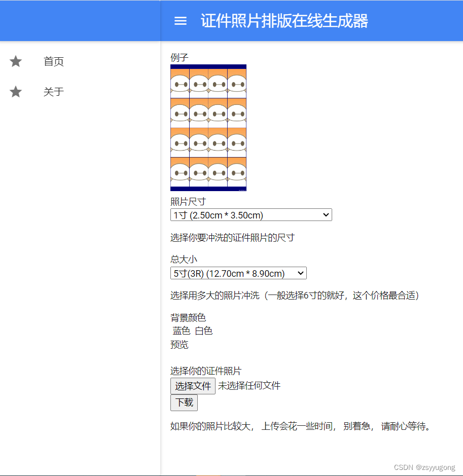463x476 pixels.
Task: Click the 例子 label
Action: [179, 57]
